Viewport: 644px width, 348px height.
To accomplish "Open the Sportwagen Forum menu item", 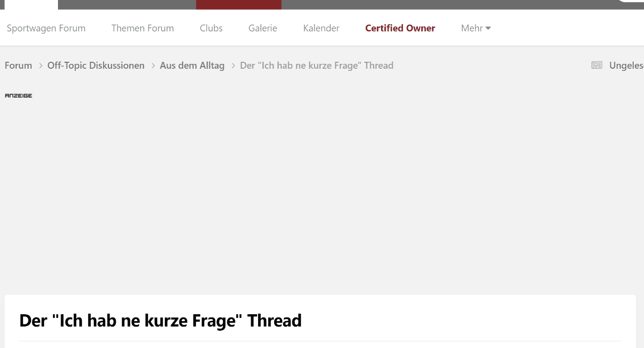I will pos(46,28).
